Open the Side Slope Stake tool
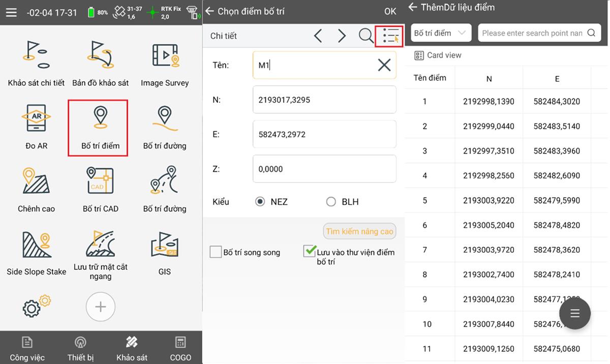Screen dimensions: 610x364 pos(36,253)
